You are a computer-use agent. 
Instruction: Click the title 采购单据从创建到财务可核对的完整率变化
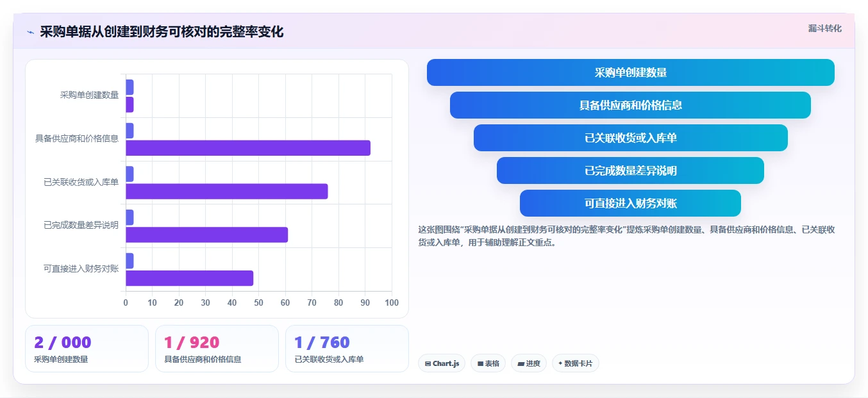(162, 32)
